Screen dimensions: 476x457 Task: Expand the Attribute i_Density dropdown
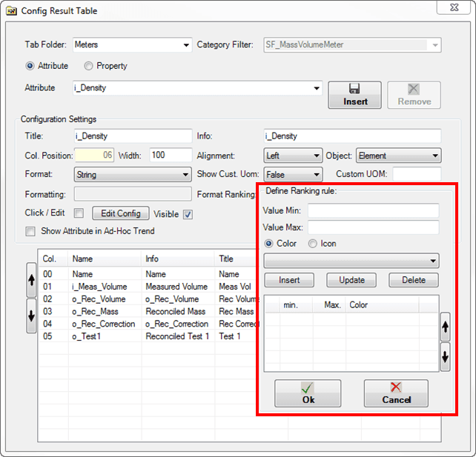pyautogui.click(x=317, y=88)
